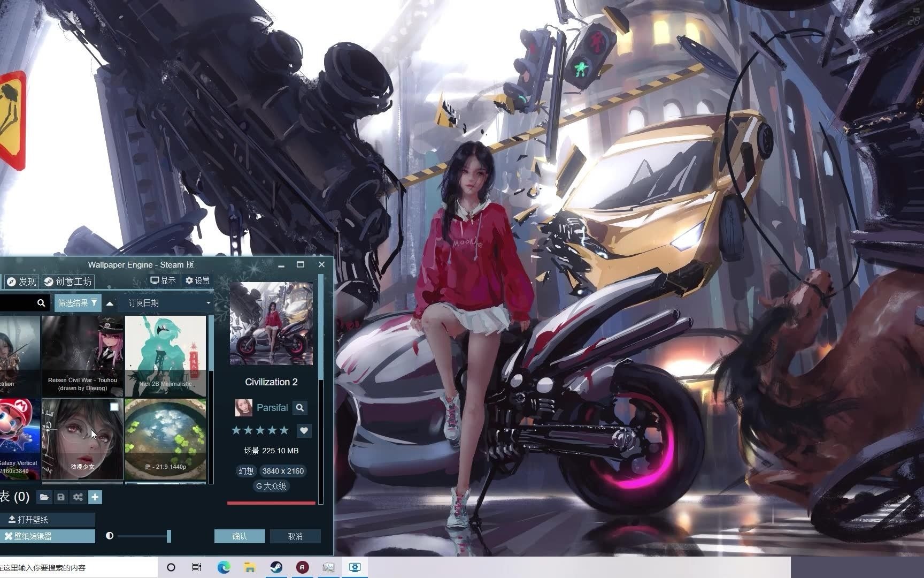Click Parsifal's avatar picture
Viewport: 924px width, 578px height.
click(x=244, y=408)
